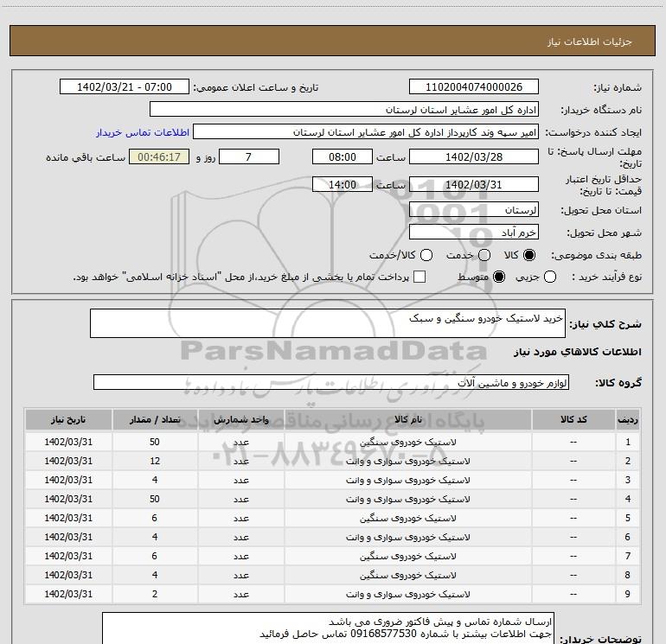The width and height of the screenshot is (666, 644).
Task: Click the remaining days field showing 7
Action: (249, 156)
